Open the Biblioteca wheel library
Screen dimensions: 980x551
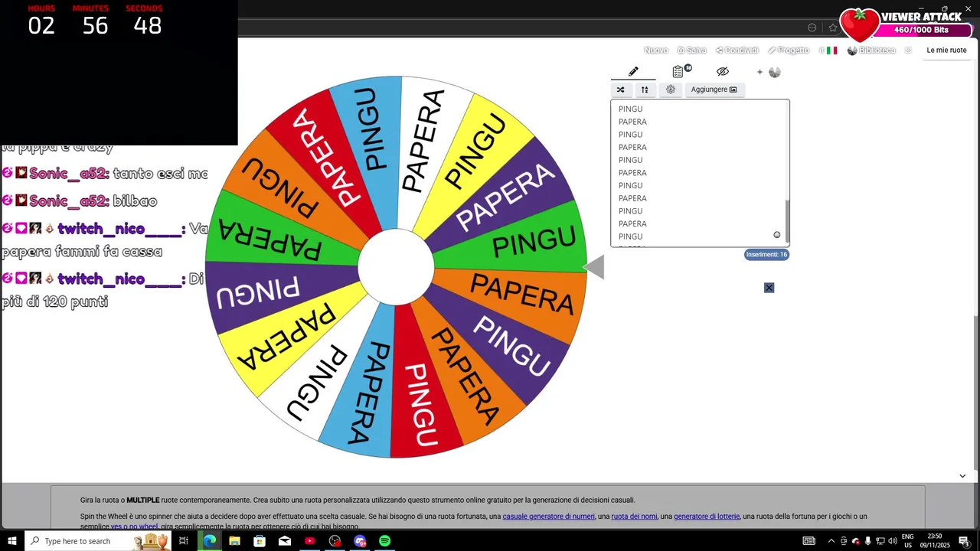pos(871,51)
